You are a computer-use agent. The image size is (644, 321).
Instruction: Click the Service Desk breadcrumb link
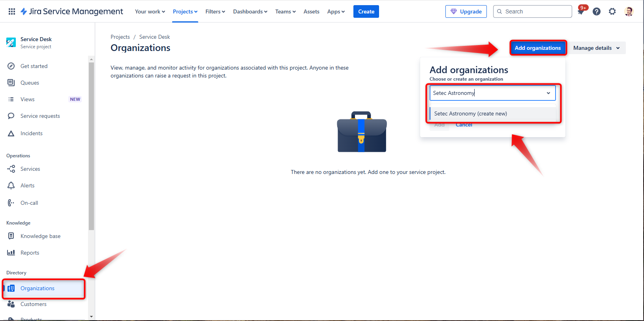coord(154,37)
